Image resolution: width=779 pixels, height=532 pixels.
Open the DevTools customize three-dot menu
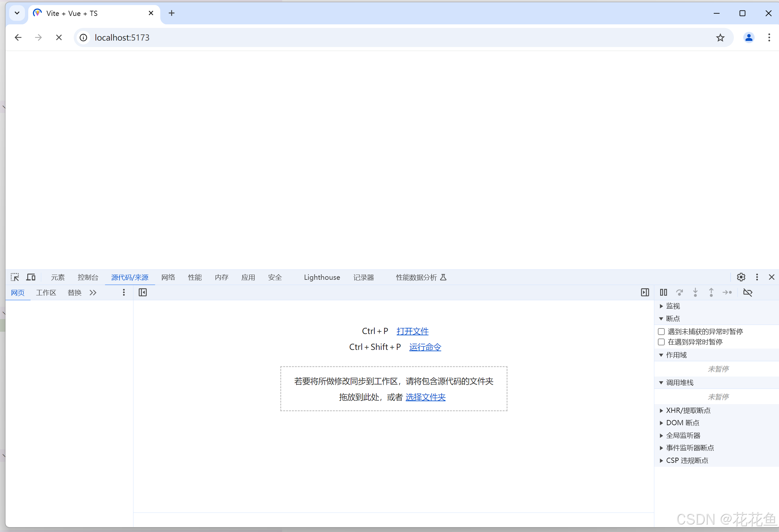[757, 277]
